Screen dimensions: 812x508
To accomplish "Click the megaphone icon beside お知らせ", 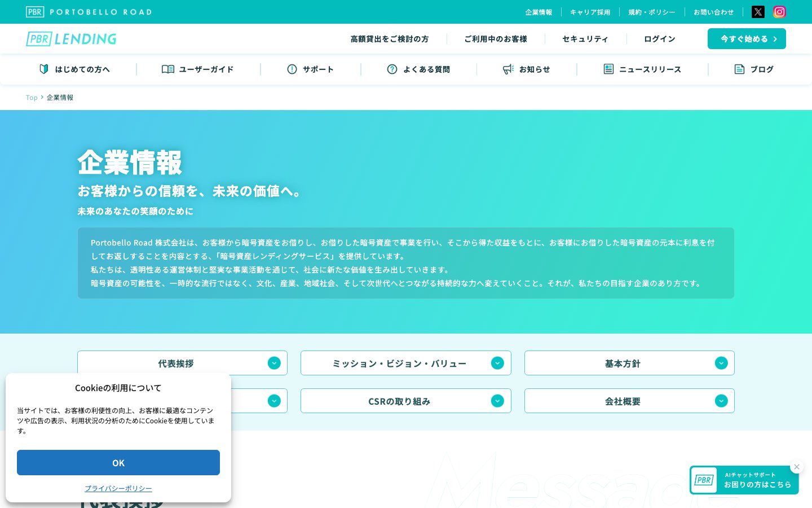I will [x=508, y=69].
